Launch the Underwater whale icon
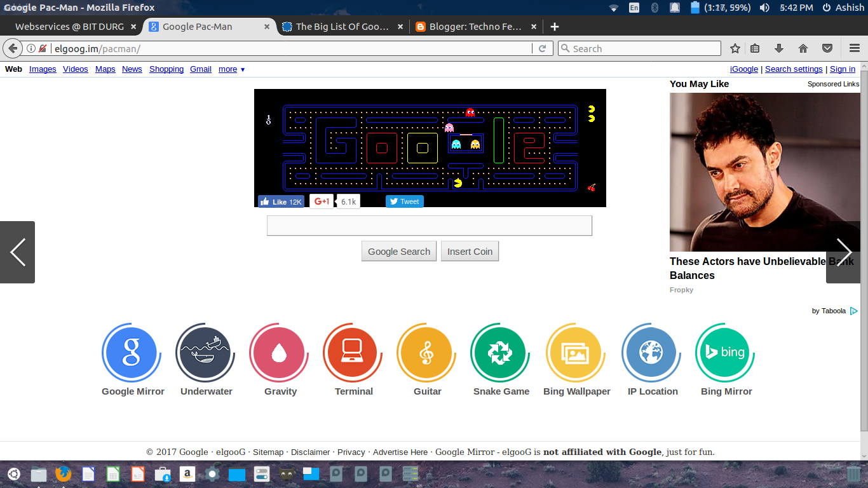This screenshot has height=488, width=868. click(205, 353)
